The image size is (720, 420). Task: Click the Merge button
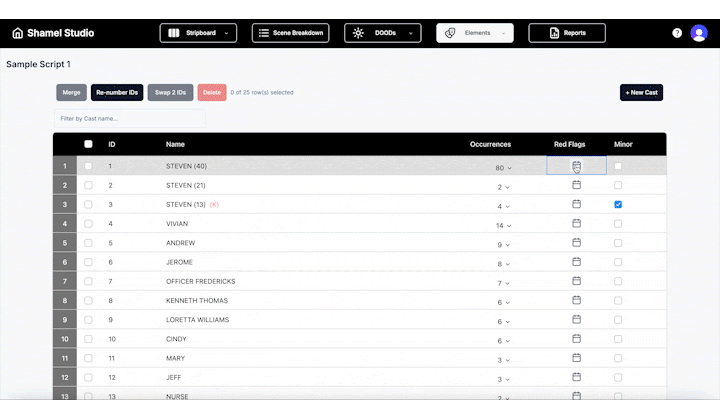click(72, 92)
